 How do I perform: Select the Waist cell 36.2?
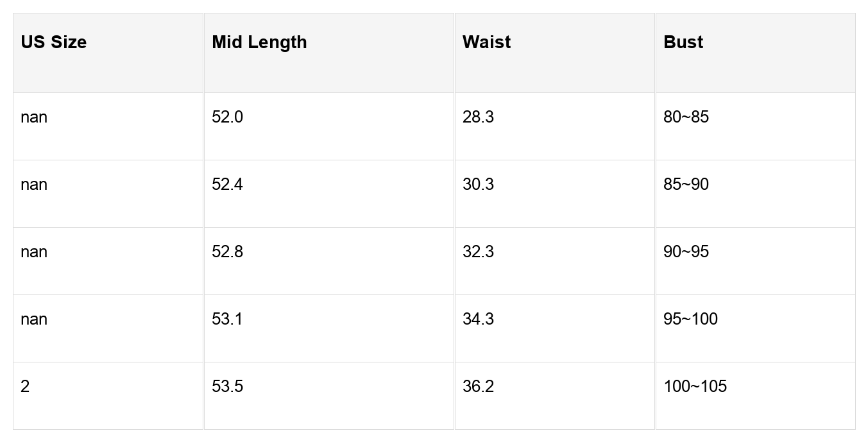click(x=478, y=387)
